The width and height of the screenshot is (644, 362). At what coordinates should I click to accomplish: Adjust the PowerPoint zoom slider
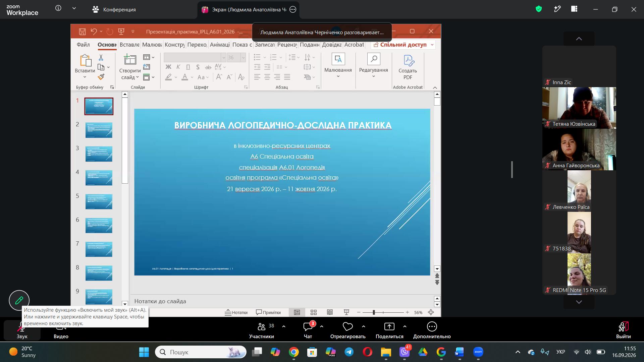383,312
